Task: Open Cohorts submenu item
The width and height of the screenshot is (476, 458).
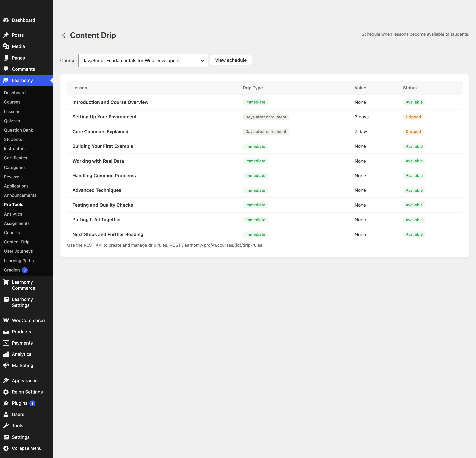Action: pos(12,232)
